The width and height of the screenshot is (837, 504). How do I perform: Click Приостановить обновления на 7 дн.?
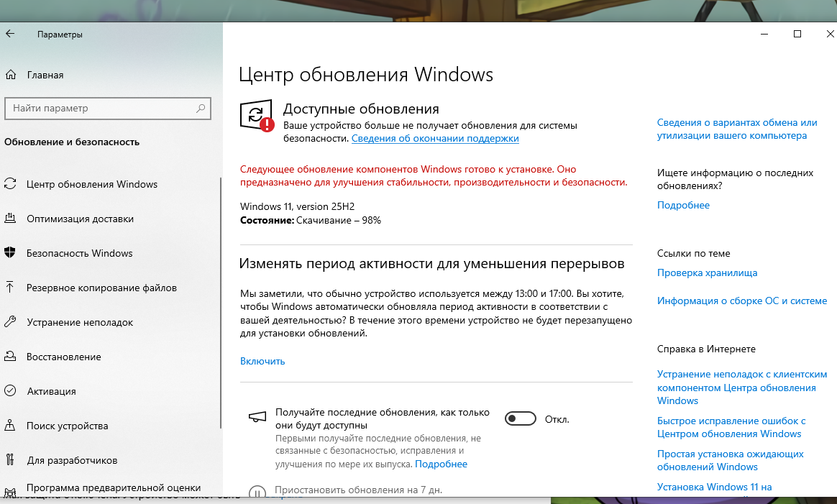[358, 490]
